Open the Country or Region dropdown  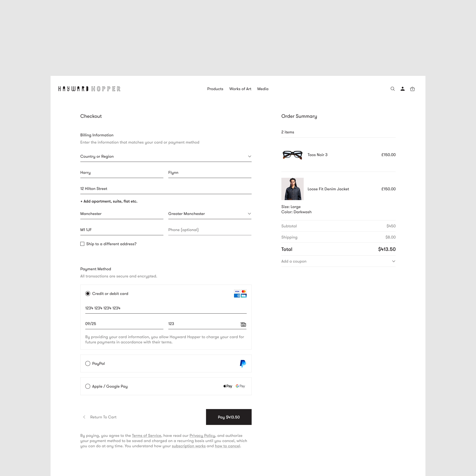click(x=166, y=156)
